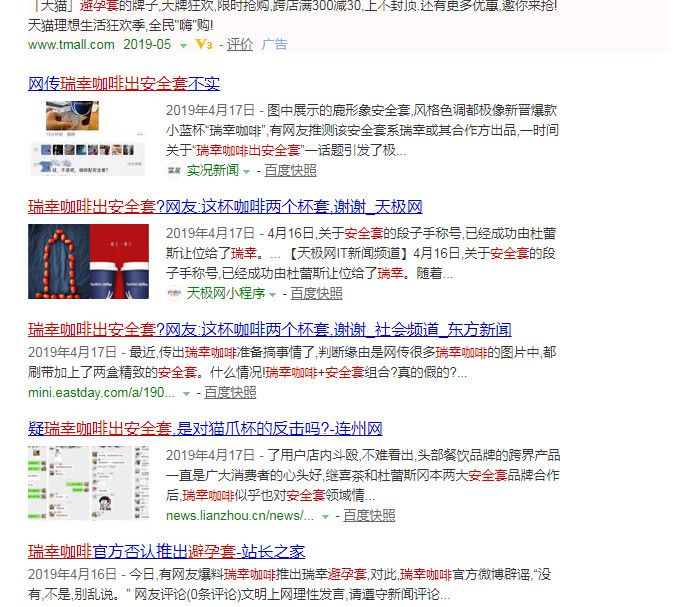Expand dropdown arrow after news.lianzhou.cn URL

click(x=325, y=517)
